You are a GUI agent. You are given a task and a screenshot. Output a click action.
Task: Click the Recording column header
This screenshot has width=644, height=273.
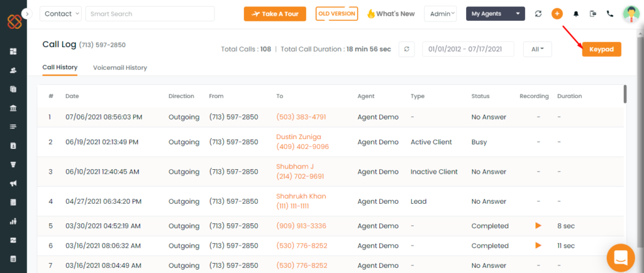click(x=534, y=96)
